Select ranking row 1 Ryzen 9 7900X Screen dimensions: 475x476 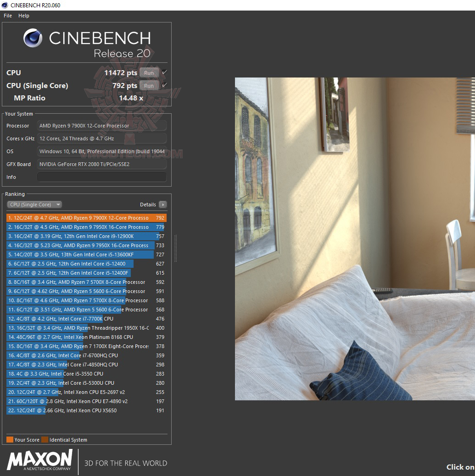coord(86,218)
